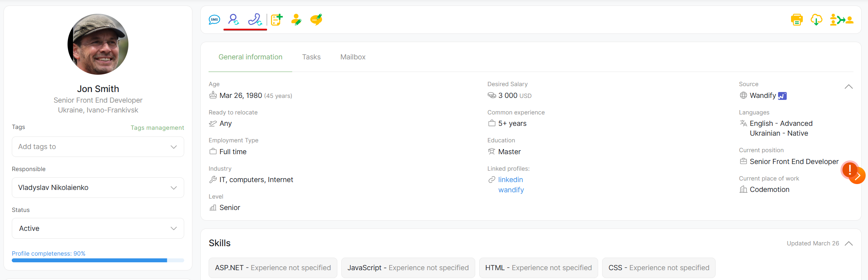868x280 pixels.
Task: Click the speech bubble with pencil icon
Action: tap(316, 20)
